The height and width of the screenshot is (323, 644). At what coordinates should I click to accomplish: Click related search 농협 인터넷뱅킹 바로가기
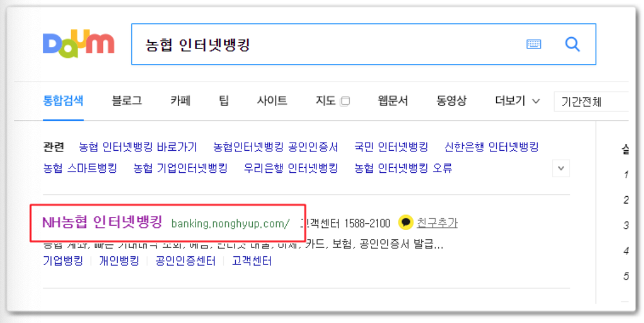coord(138,147)
